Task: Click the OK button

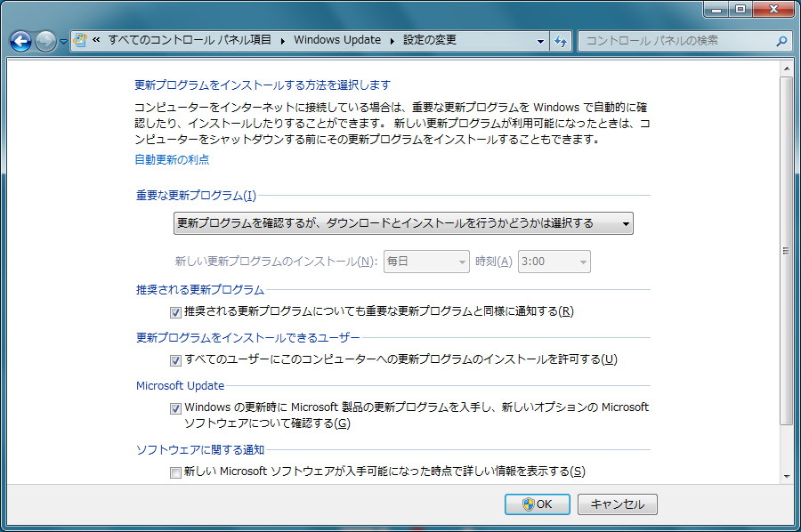Action: point(537,504)
